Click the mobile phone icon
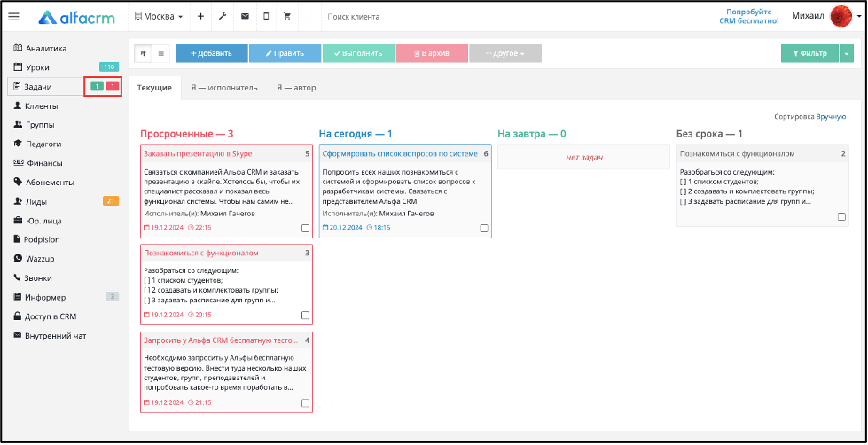868x445 pixels. tap(266, 17)
